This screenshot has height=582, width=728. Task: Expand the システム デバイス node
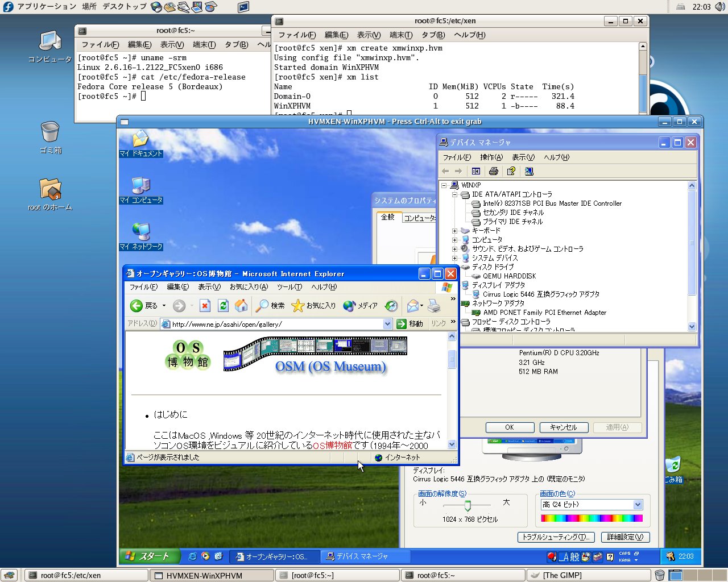[x=454, y=258]
